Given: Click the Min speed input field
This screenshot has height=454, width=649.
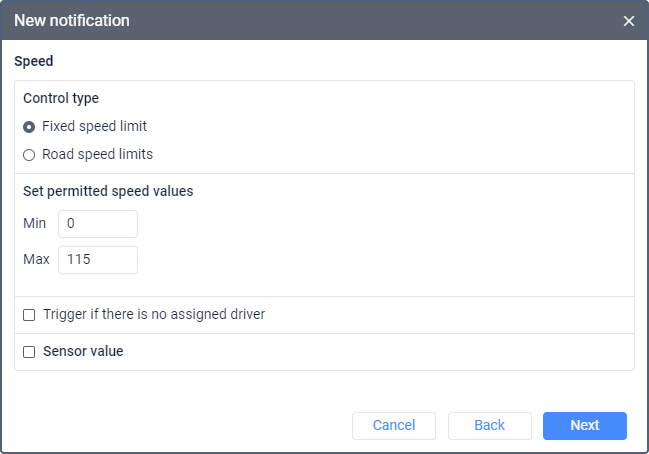Looking at the screenshot, I should (98, 224).
